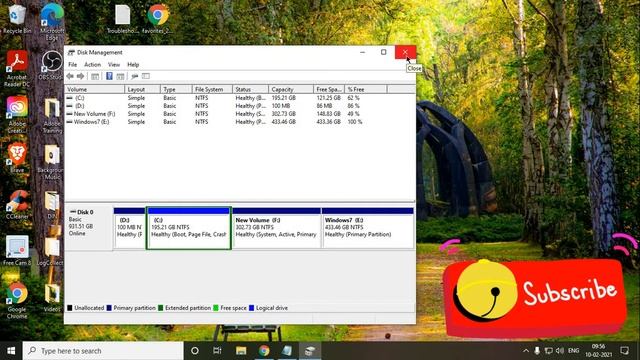Click the Primary partition legend swatch

click(109, 308)
